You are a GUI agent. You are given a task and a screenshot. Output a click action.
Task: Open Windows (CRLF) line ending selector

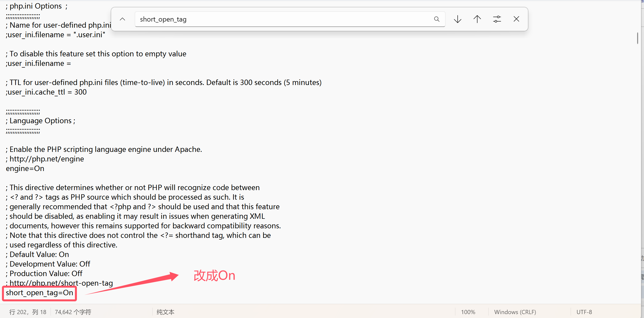[x=515, y=312]
